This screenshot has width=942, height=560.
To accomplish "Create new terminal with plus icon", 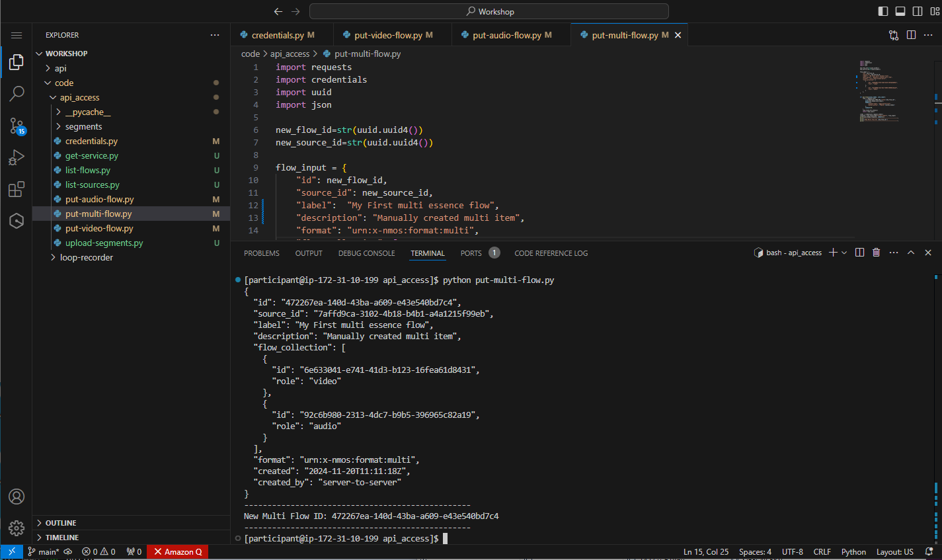I will pyautogui.click(x=833, y=253).
